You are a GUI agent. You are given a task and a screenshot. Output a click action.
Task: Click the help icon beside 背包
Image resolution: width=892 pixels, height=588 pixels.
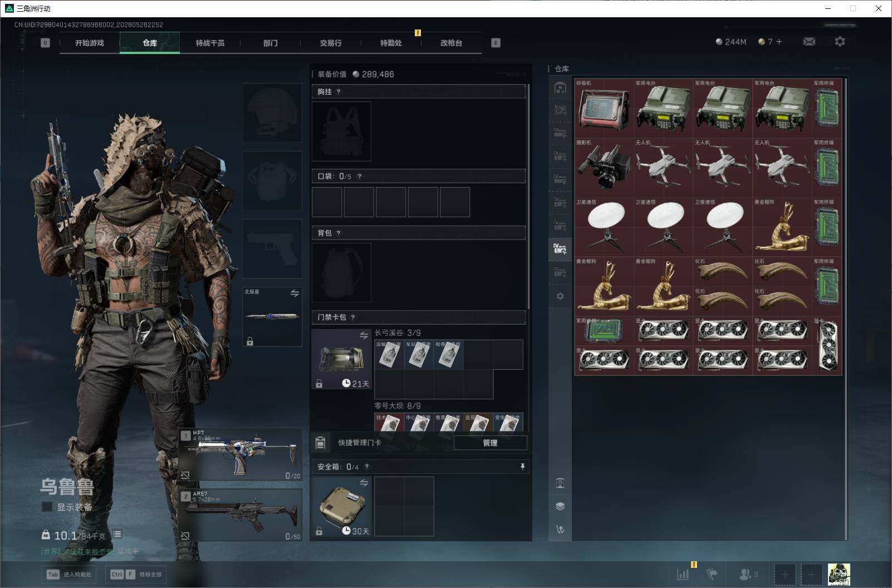pos(338,233)
